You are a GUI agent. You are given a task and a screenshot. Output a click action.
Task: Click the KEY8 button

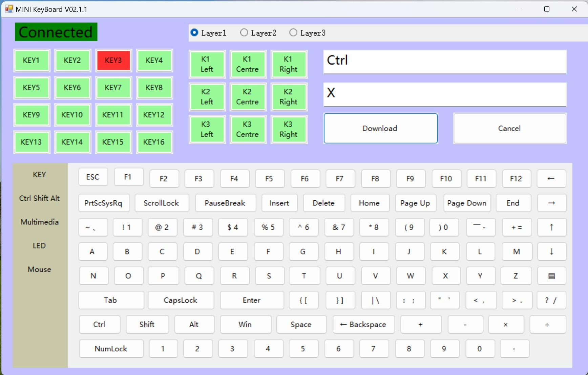click(x=154, y=88)
